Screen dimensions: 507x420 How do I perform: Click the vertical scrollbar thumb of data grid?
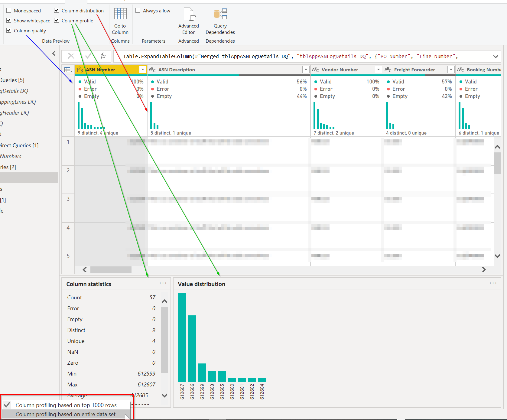point(497,163)
